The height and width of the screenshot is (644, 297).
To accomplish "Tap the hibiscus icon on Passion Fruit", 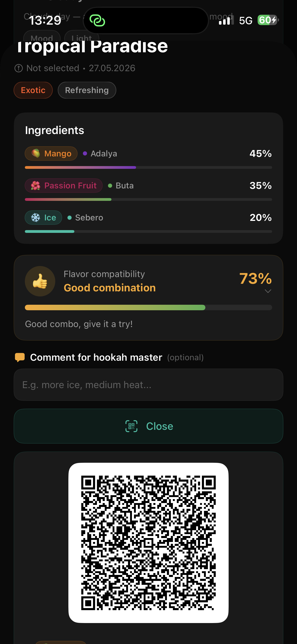I will click(35, 185).
